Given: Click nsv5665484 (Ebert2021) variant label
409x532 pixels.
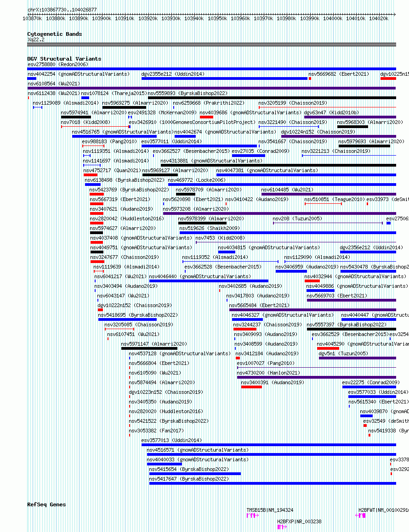Looking at the screenshot, I should 259,306.
